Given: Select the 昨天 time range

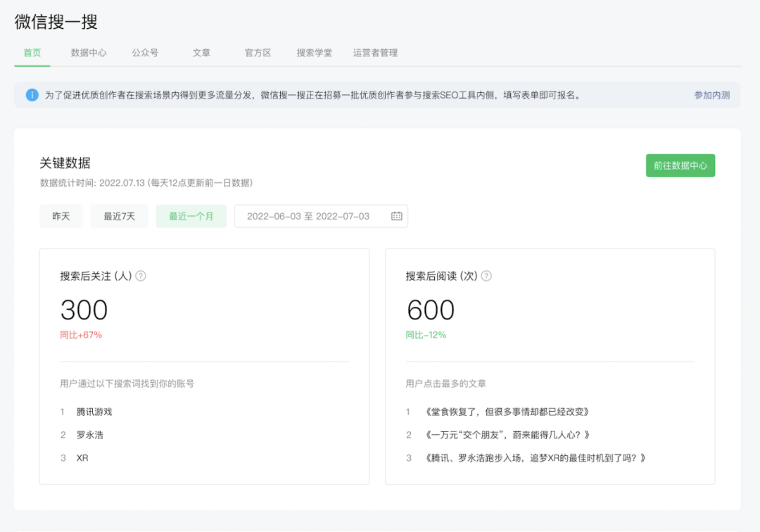Looking at the screenshot, I should click(61, 216).
